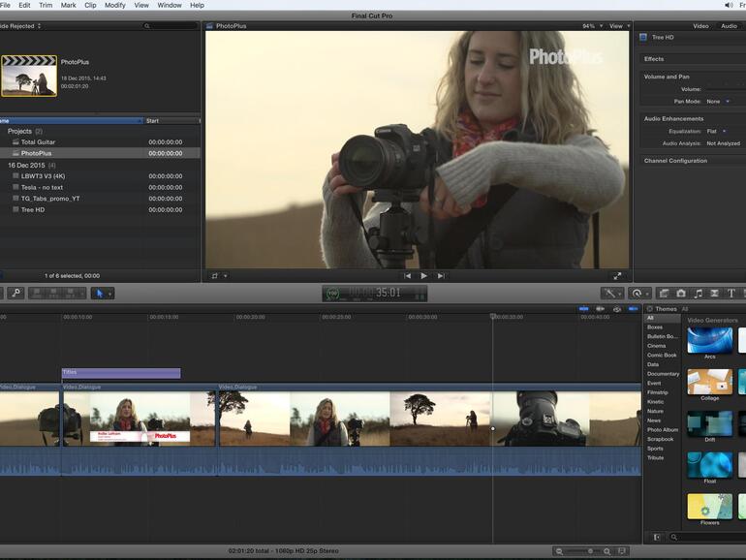This screenshot has height=560, width=746.
Task: Open the Titles browser T icon
Action: (x=730, y=293)
